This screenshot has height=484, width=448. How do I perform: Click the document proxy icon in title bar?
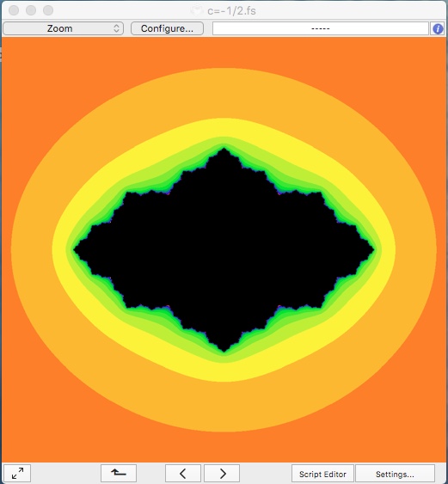pos(196,11)
